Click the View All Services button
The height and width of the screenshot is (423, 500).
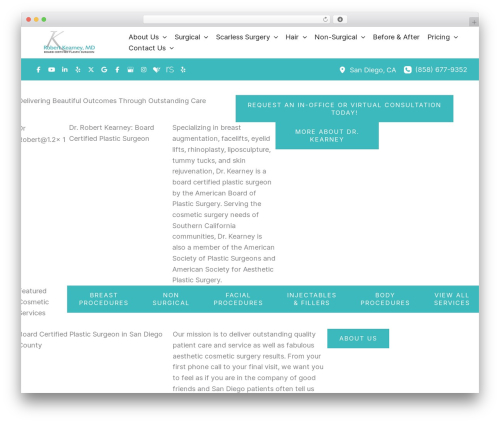point(451,299)
